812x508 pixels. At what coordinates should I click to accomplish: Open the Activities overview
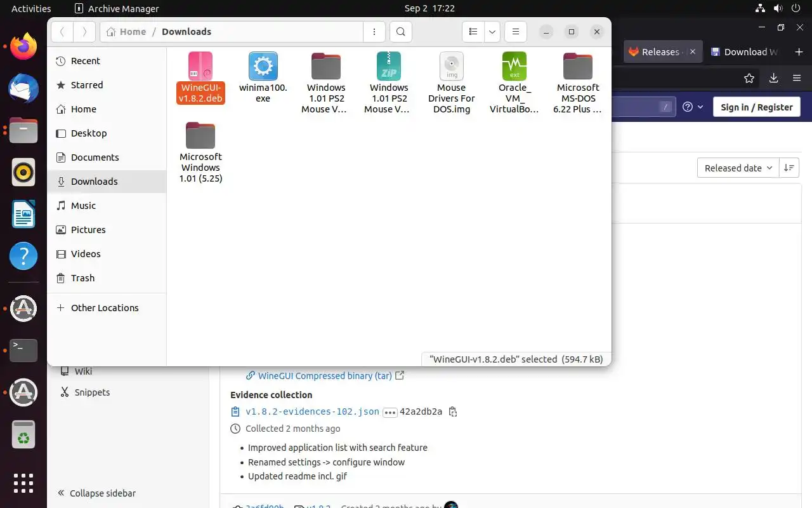point(31,9)
